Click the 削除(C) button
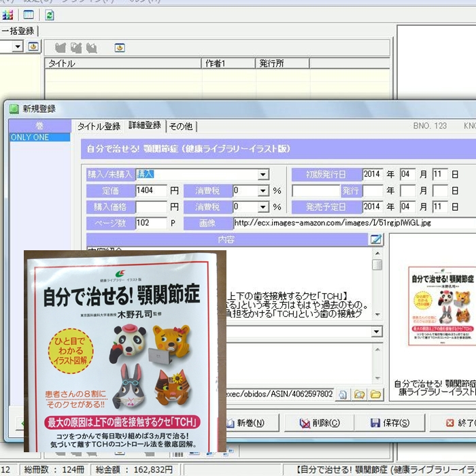This screenshot has height=476, width=476. (319, 423)
